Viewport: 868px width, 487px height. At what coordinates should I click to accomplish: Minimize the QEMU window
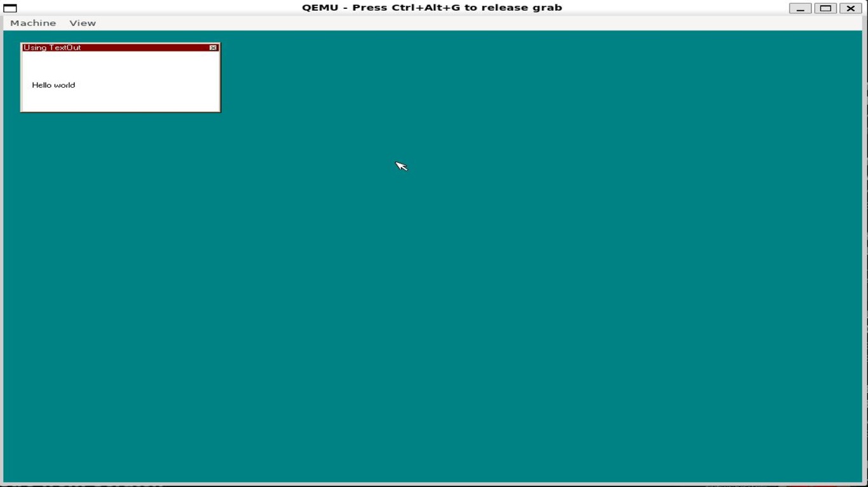801,9
